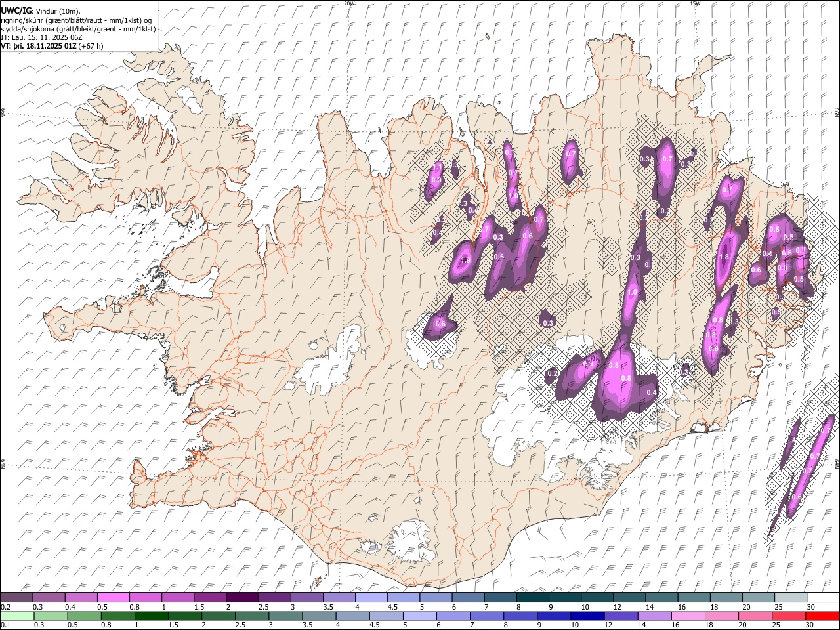Click the grey-teal swatch between 16 and 18 in the top legend row
The image size is (840, 630).
click(x=694, y=598)
